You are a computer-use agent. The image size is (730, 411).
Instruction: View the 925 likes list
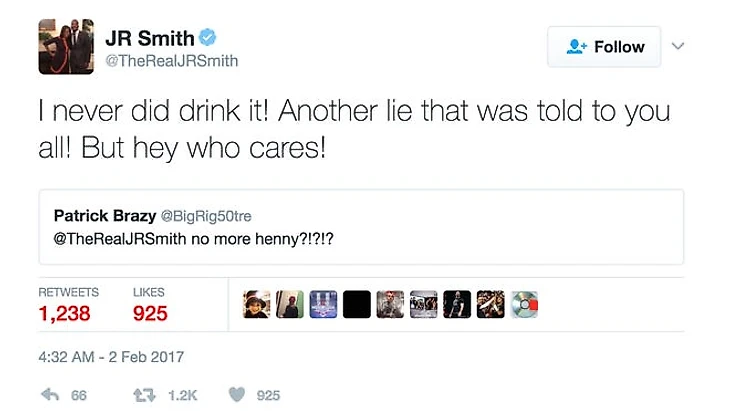tap(150, 313)
